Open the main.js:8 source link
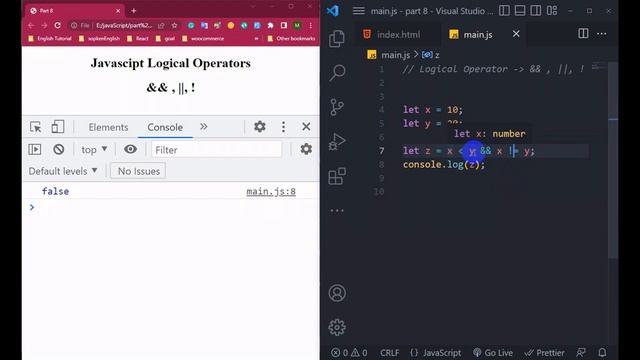Viewport: 640px width, 360px height. click(x=271, y=191)
